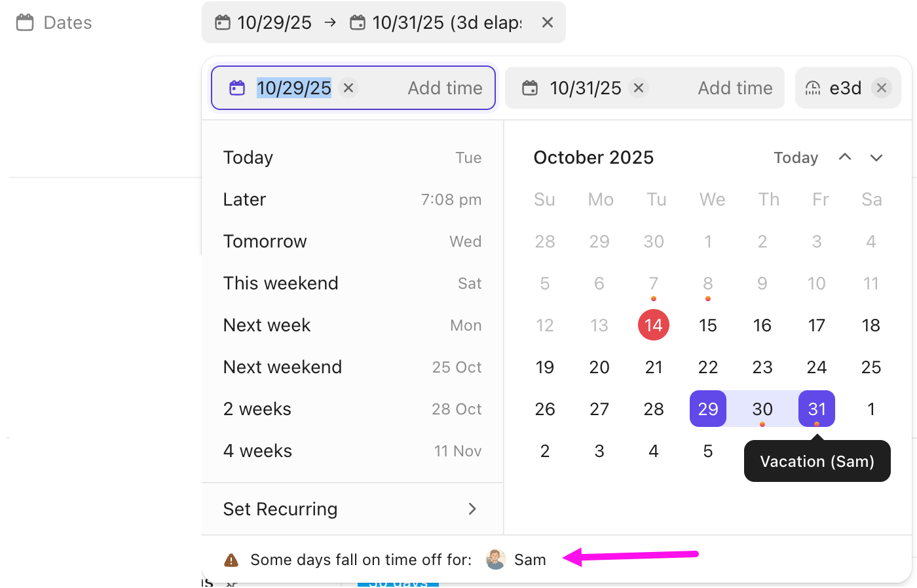This screenshot has height=588, width=917.
Task: Add time to the start date
Action: click(x=445, y=88)
